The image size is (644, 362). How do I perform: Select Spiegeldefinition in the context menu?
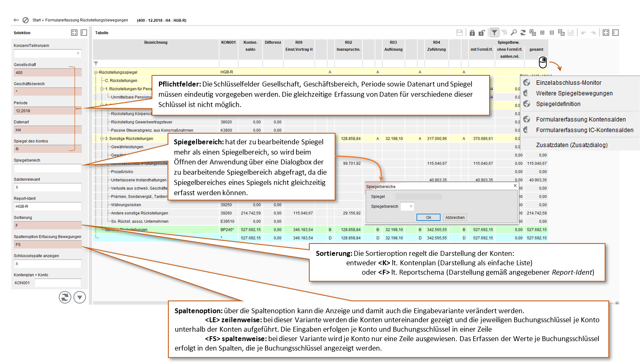[x=558, y=104]
